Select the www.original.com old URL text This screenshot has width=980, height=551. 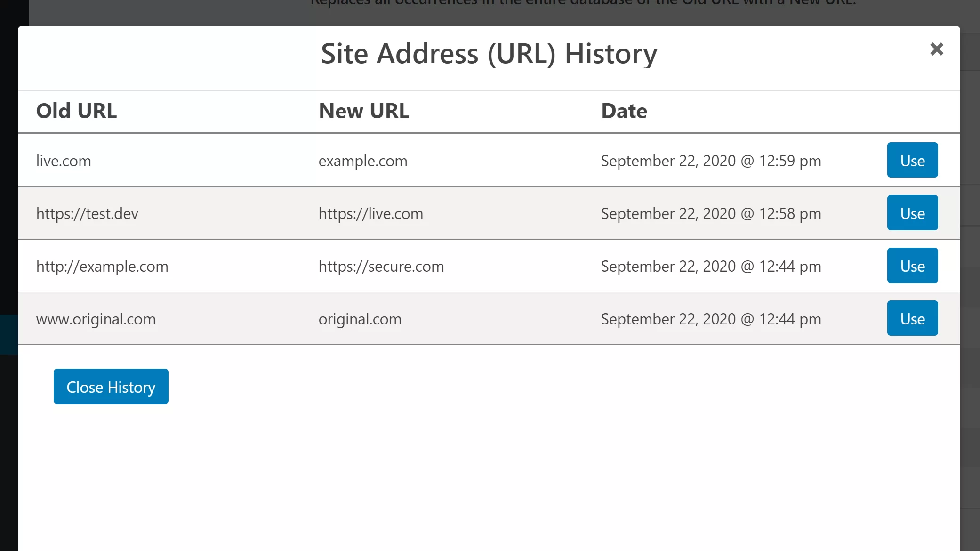96,319
